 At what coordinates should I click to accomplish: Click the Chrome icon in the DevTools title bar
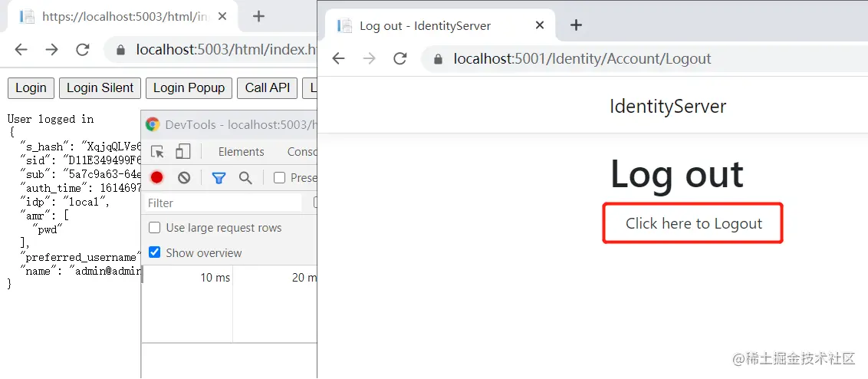click(x=153, y=124)
